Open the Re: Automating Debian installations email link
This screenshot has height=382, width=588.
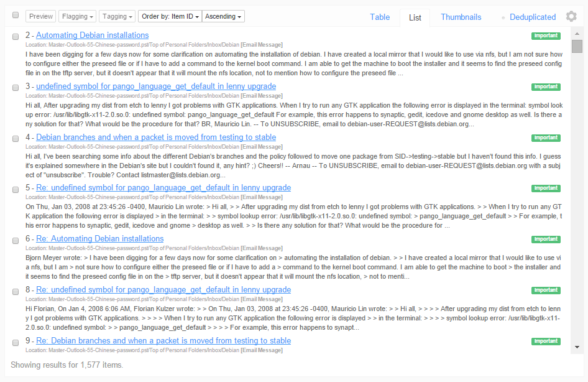click(x=99, y=238)
